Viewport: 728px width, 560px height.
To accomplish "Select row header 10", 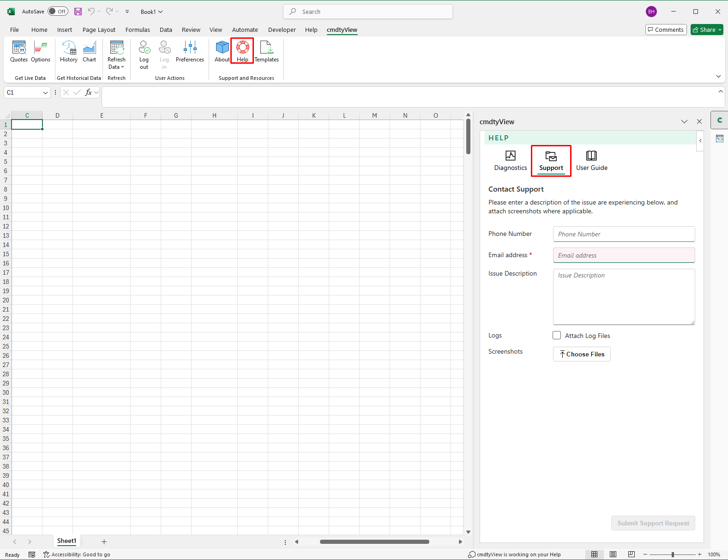I will click(6, 208).
